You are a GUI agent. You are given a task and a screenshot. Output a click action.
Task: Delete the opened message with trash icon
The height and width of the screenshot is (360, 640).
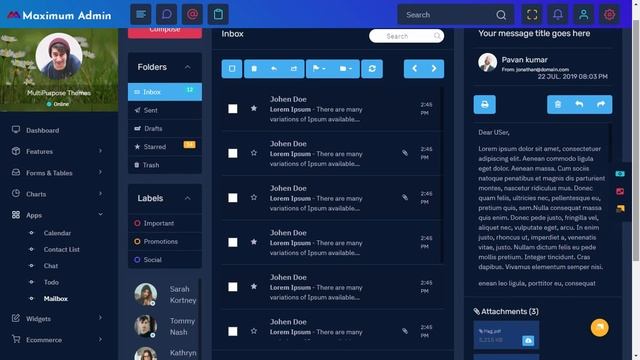[x=558, y=104]
